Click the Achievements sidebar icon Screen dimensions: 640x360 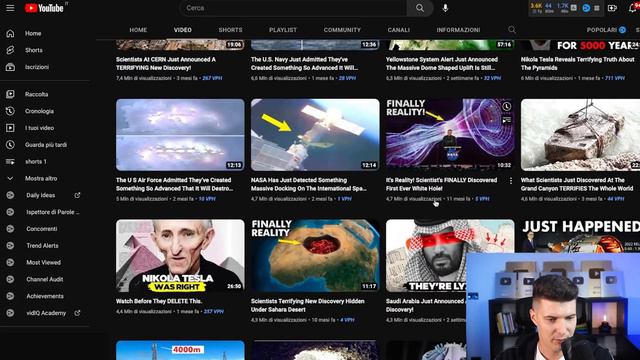point(10,296)
